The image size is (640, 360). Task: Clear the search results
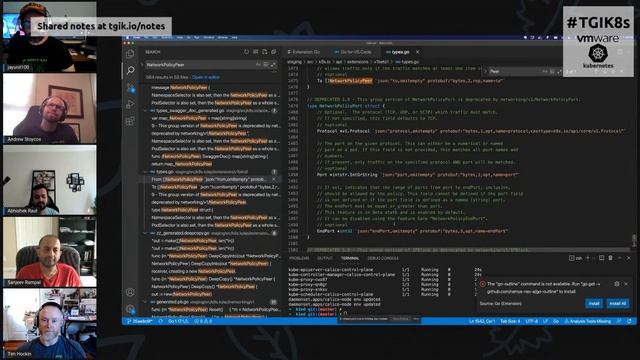coord(256,52)
